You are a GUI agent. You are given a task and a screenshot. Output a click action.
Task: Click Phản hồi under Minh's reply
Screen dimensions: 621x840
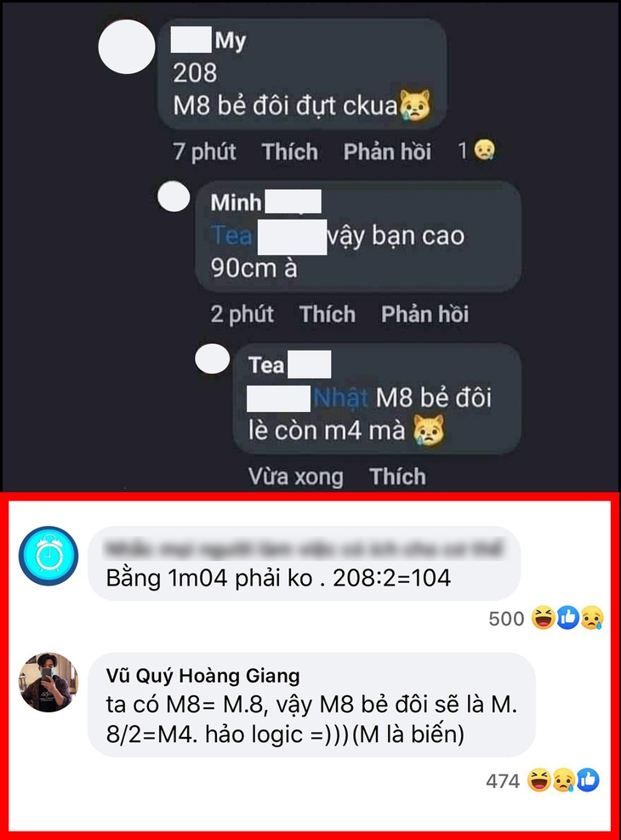pos(425,314)
